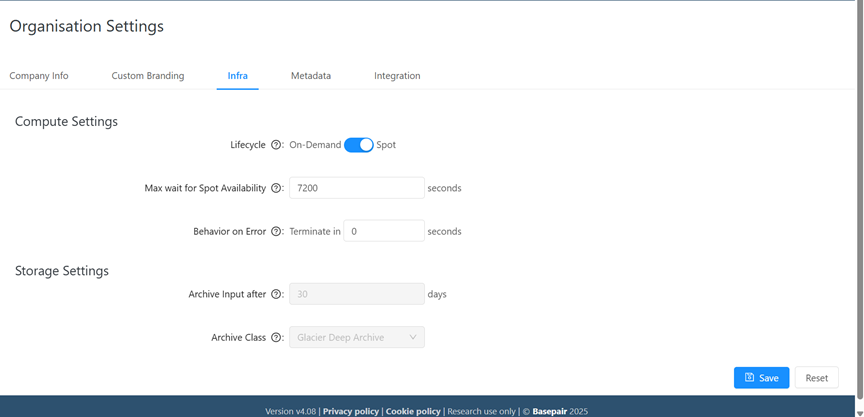Toggle the On-Demand/Spot lifecycle switch
The image size is (864, 417).
coord(358,145)
